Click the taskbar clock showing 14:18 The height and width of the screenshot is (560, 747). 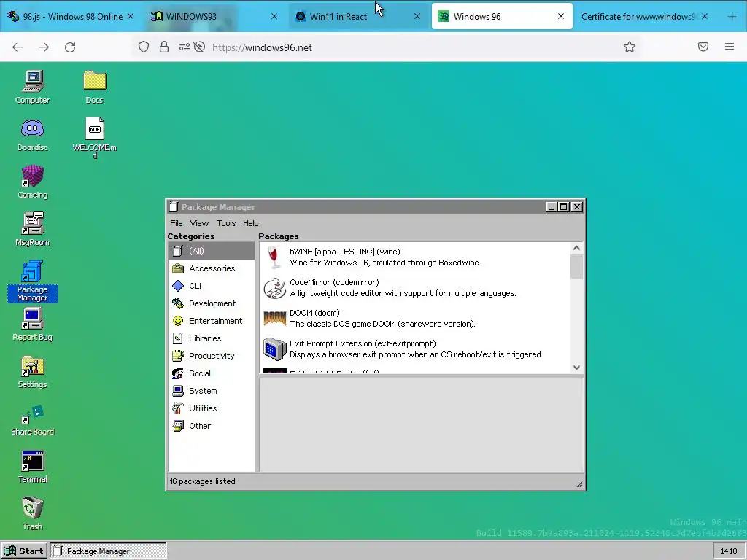click(729, 551)
